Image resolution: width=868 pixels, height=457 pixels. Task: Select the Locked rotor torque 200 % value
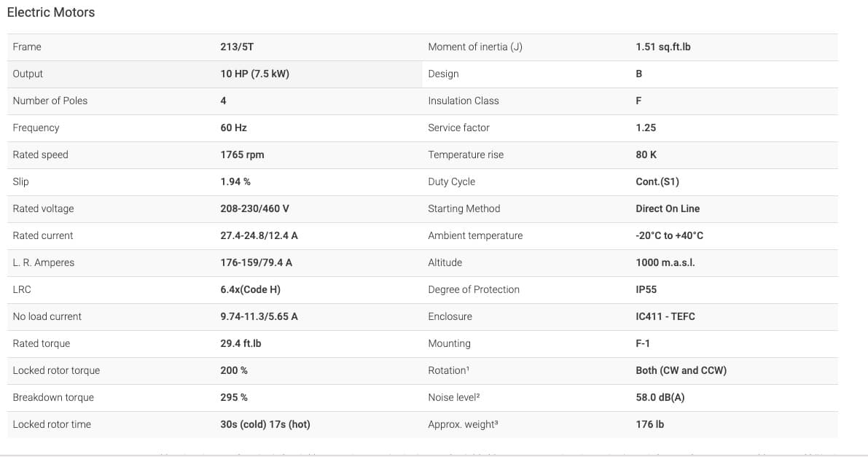coord(234,370)
